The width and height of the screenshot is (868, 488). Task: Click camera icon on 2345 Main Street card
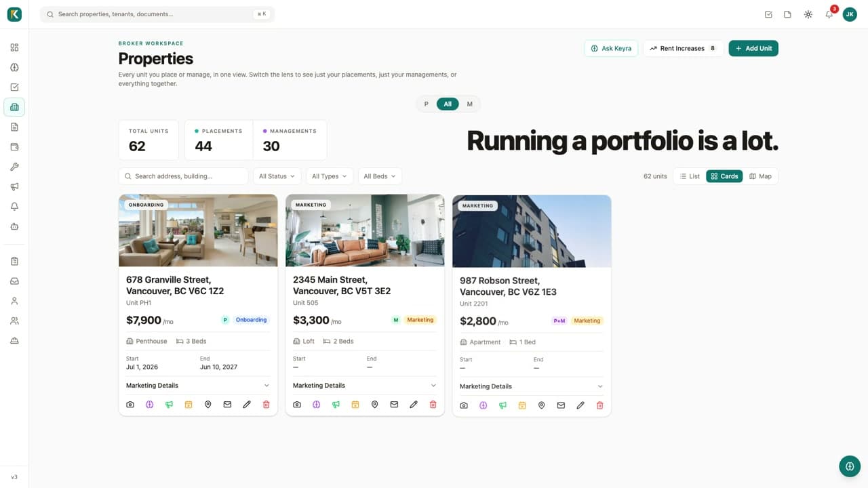point(297,405)
